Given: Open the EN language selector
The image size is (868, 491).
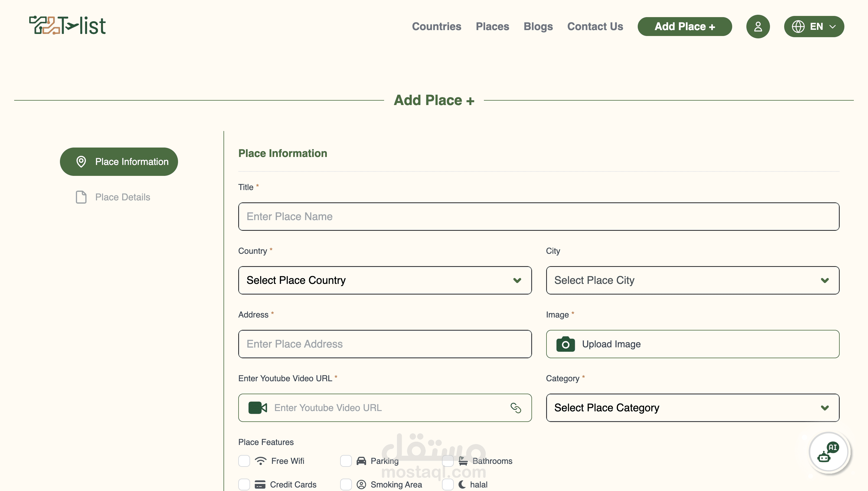Looking at the screenshot, I should pos(813,26).
